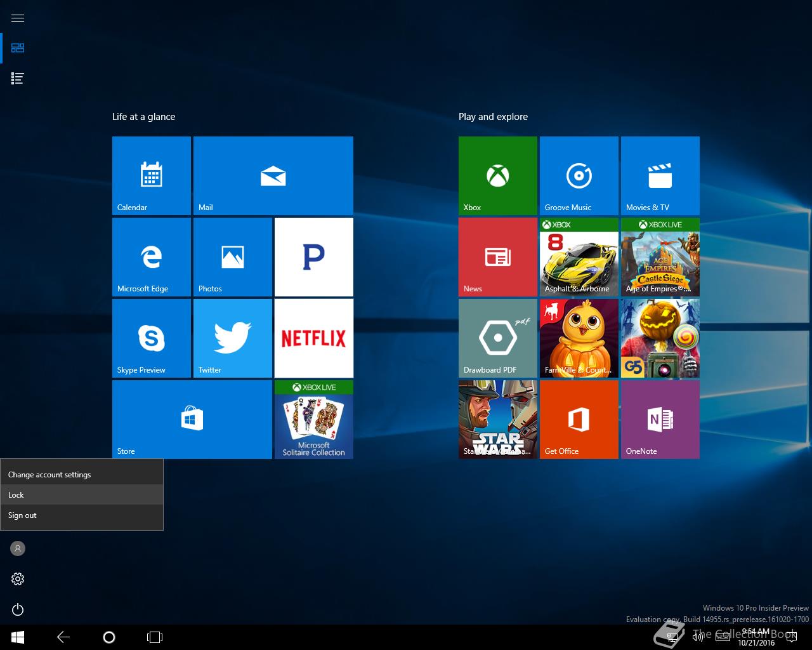Open Cortana circle on taskbar
Image resolution: width=812 pixels, height=650 pixels.
pyautogui.click(x=109, y=637)
